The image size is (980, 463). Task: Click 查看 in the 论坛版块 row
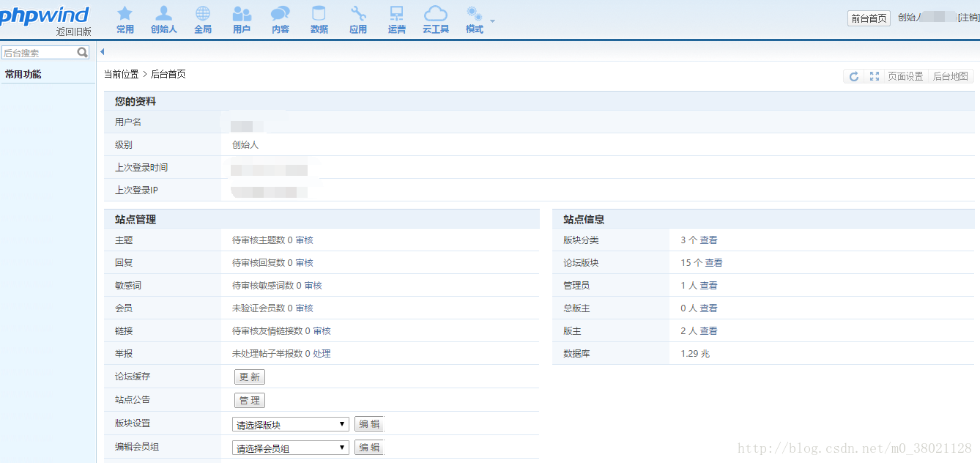[714, 263]
